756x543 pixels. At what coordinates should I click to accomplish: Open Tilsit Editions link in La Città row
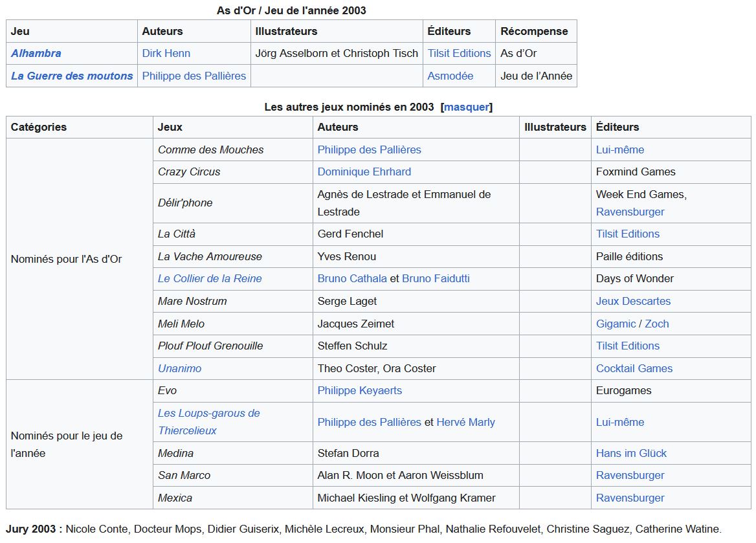point(628,234)
